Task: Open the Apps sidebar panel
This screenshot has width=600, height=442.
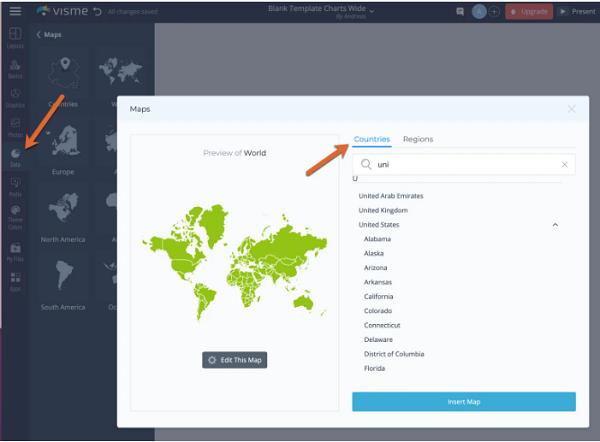Action: coord(15,282)
